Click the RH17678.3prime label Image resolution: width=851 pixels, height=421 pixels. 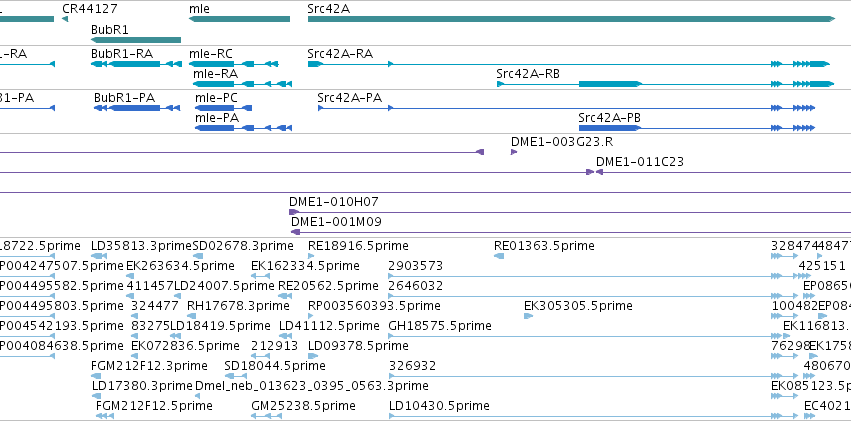(x=238, y=305)
